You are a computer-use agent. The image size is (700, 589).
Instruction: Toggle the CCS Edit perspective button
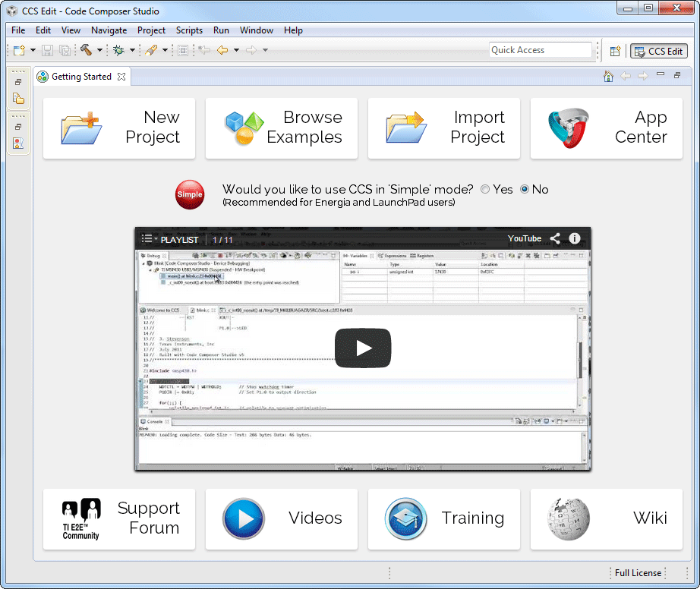coord(658,51)
